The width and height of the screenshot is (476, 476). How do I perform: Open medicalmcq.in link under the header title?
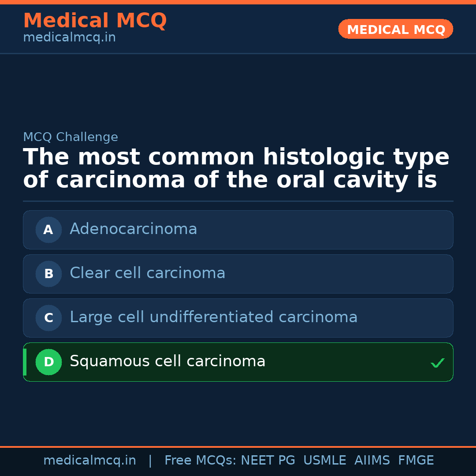click(x=69, y=38)
